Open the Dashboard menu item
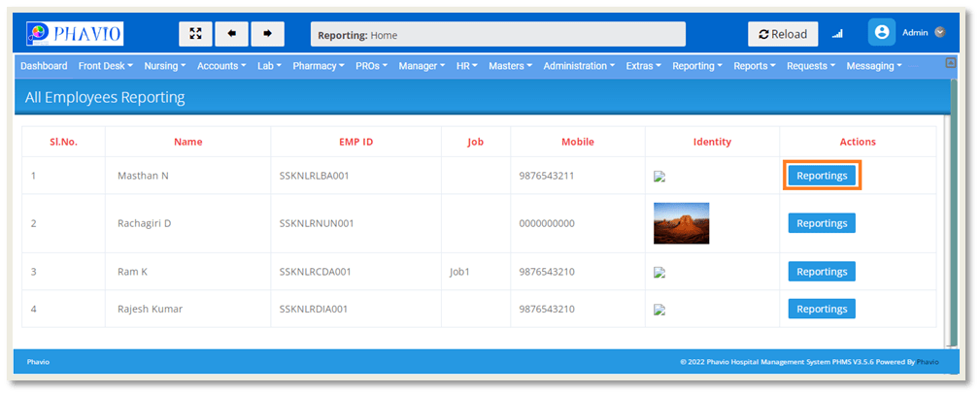 pos(44,66)
